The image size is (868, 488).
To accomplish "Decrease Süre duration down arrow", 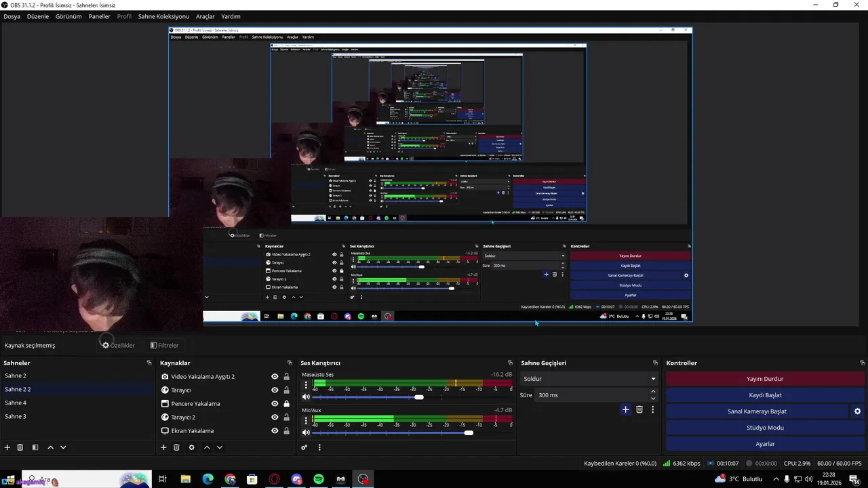I will [x=653, y=399].
